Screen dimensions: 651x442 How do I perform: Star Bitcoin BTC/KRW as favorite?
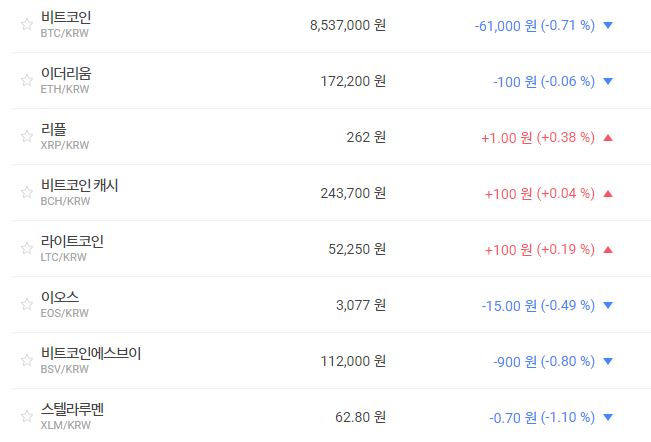point(27,25)
